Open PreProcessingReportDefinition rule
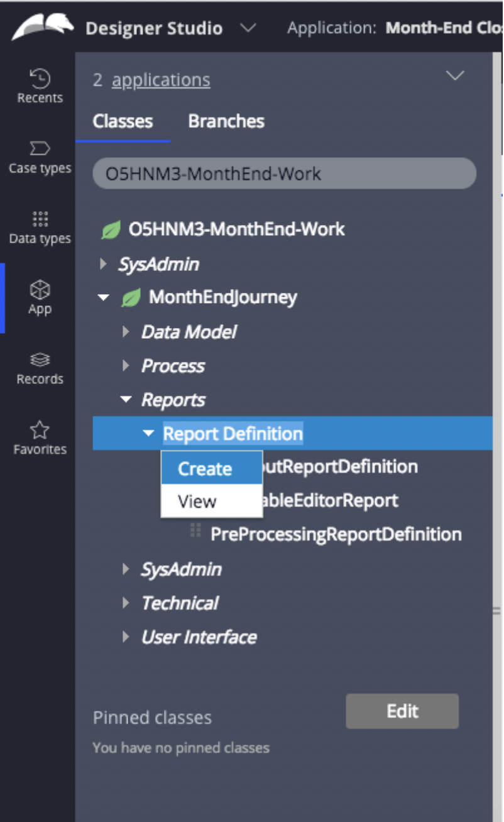This screenshot has height=822, width=504. 336,534
